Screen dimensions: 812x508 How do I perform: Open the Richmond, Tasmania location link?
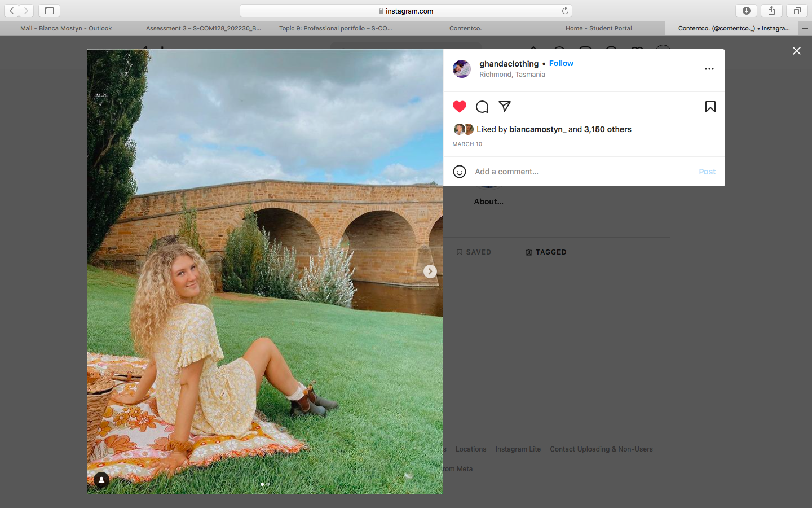click(512, 75)
